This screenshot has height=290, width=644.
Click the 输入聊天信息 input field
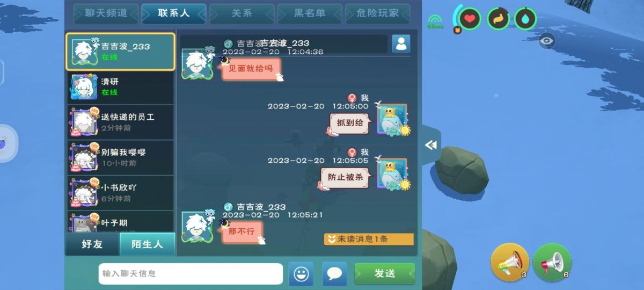tap(191, 274)
